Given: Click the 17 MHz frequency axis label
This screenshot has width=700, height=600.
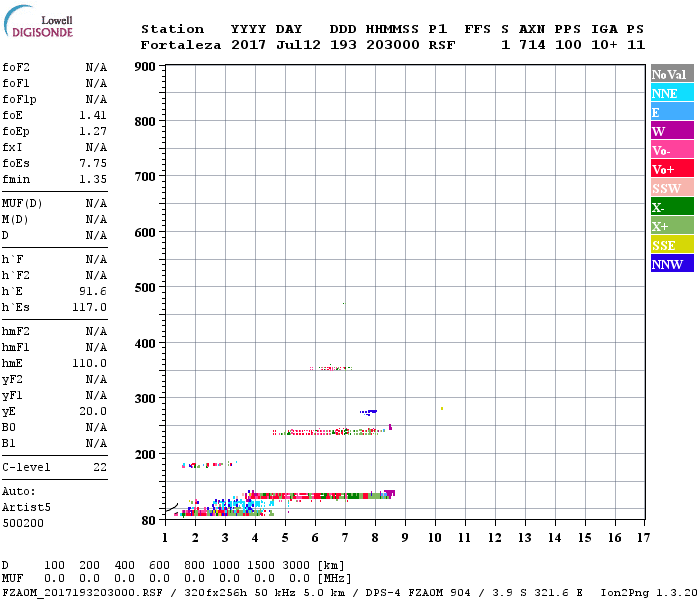Looking at the screenshot, I should click(643, 538).
